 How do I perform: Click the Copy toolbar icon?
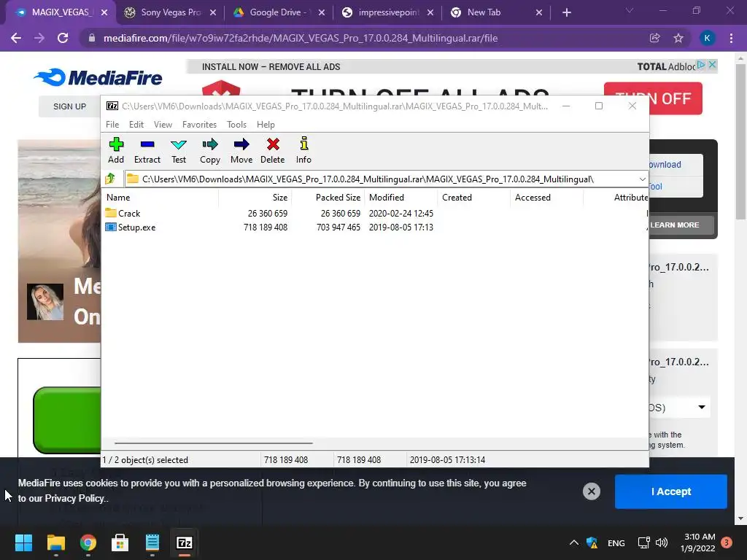[210, 150]
